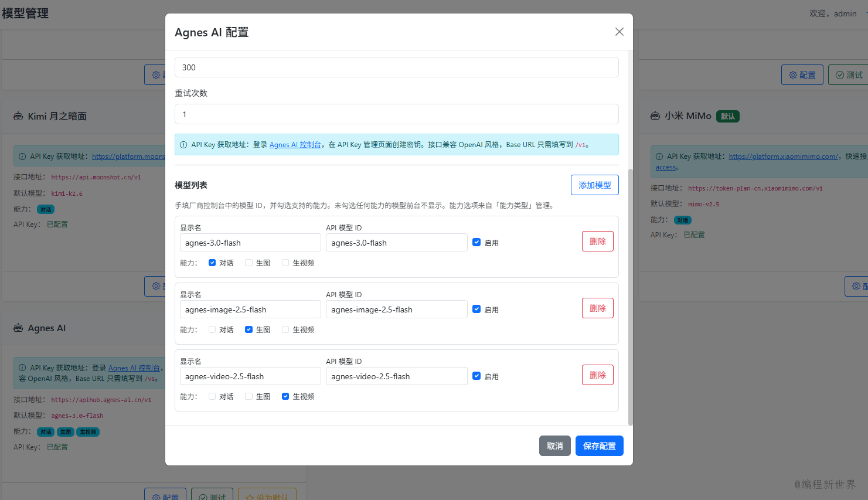Image resolution: width=868 pixels, height=500 pixels.
Task: Click the info icon in the Agnes AI card notice
Action: [22, 368]
